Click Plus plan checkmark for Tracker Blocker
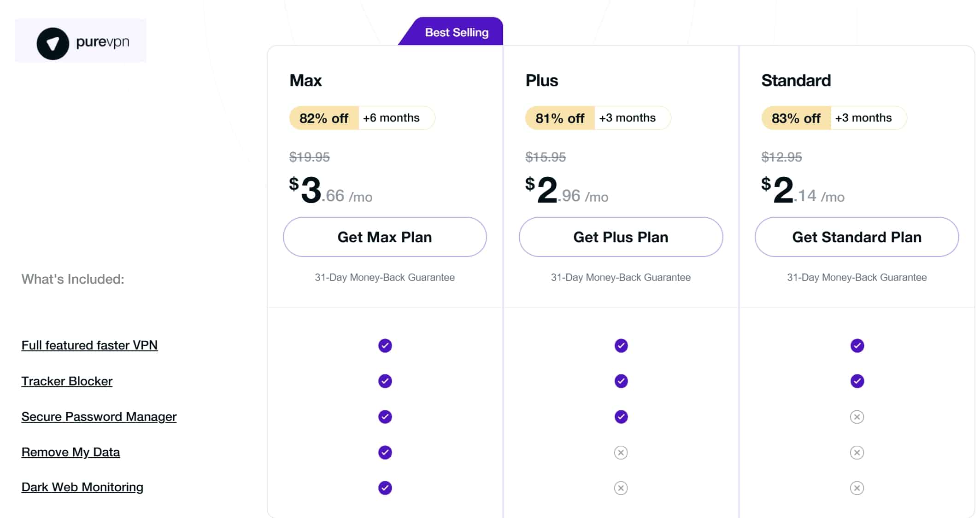The height and width of the screenshot is (518, 980). point(621,381)
